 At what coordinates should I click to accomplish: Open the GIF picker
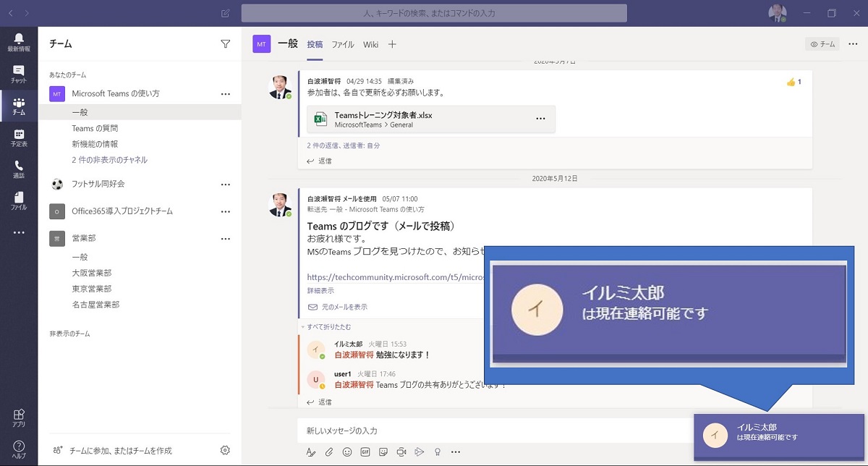[x=365, y=452]
